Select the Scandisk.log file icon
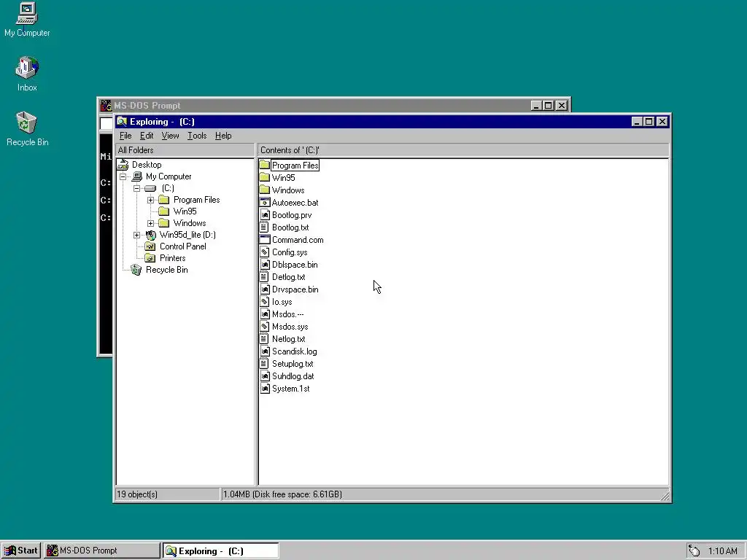This screenshot has height=560, width=747. 265,351
